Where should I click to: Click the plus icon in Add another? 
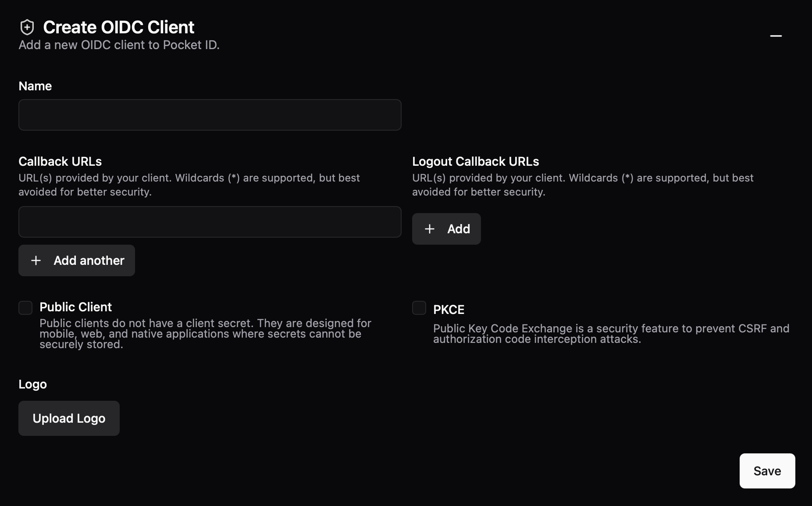(36, 260)
